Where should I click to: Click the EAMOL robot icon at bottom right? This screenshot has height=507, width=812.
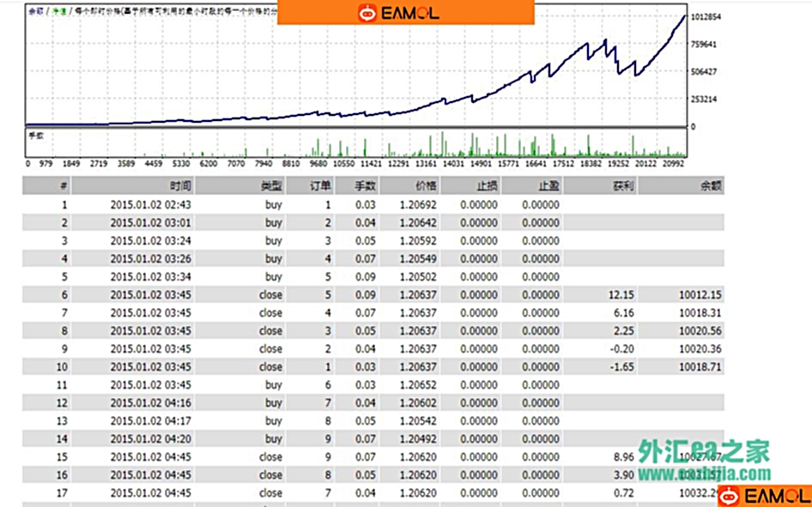point(730,496)
